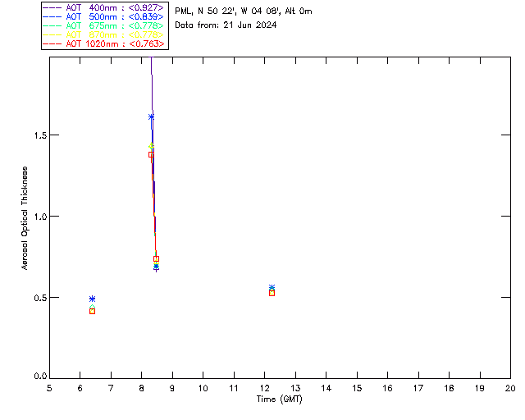
Task: Click the AOT 1020nm legend entry
Action: (x=104, y=43)
